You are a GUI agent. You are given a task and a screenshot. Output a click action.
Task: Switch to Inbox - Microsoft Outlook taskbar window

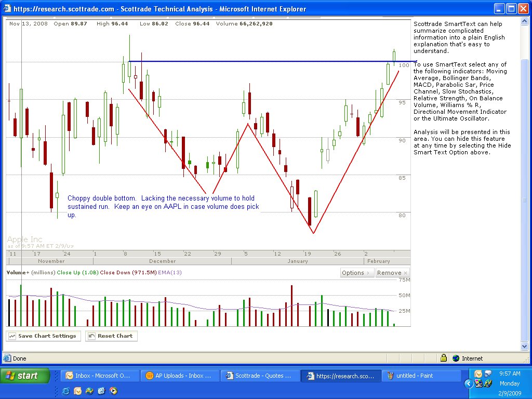(x=100, y=376)
